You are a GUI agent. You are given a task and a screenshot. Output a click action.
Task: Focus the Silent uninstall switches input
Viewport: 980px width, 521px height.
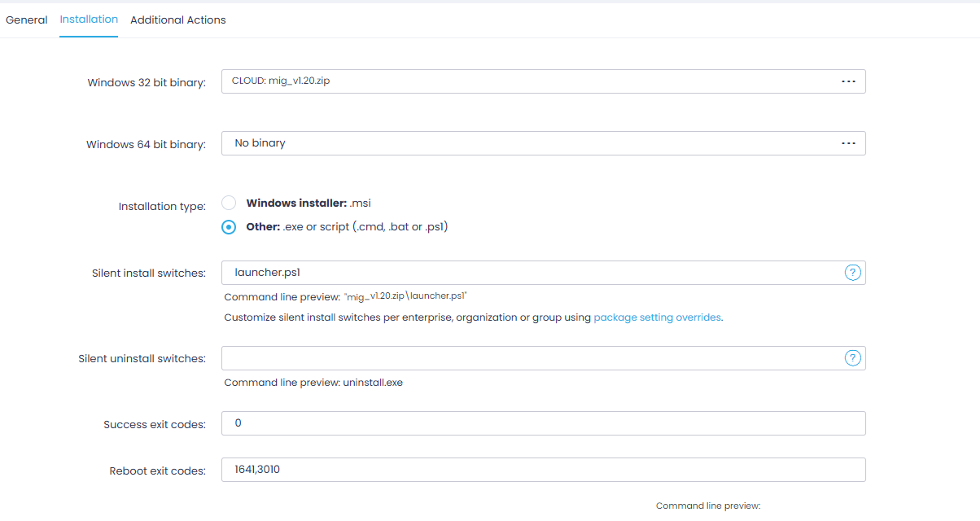543,358
